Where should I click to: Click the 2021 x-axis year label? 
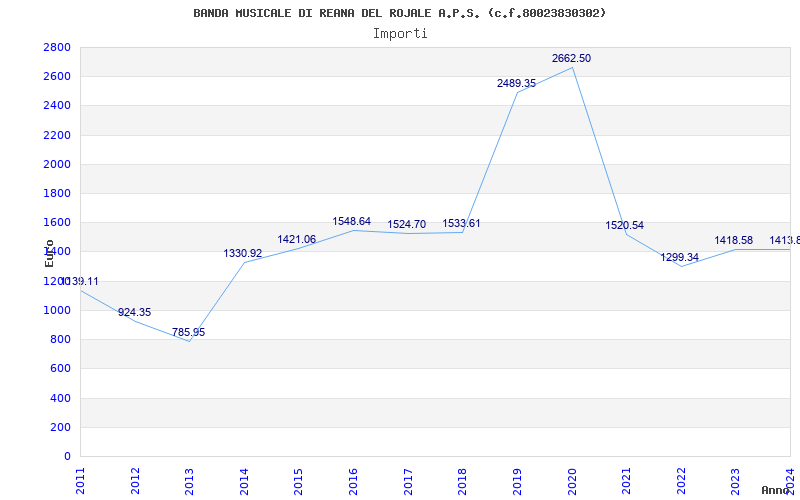click(x=626, y=481)
